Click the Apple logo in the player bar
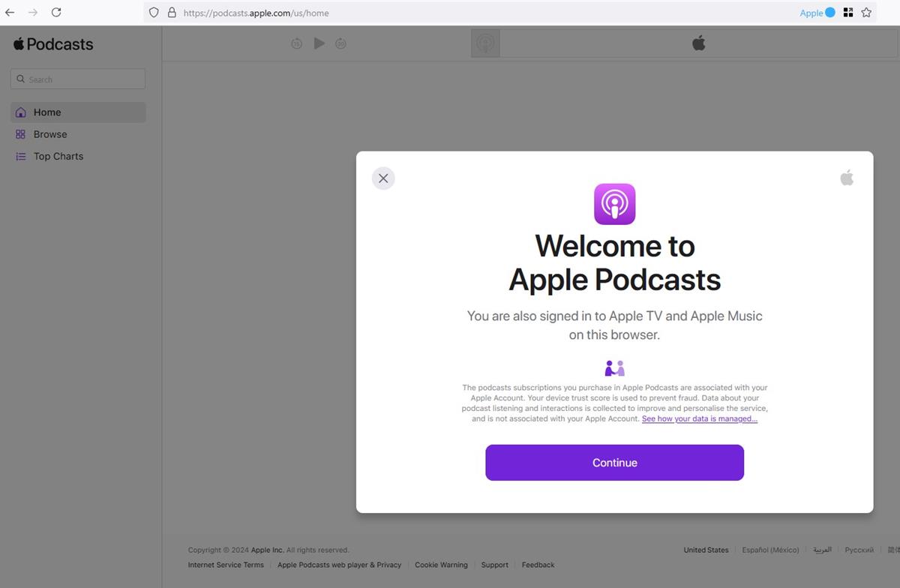900x588 pixels. pyautogui.click(x=698, y=43)
